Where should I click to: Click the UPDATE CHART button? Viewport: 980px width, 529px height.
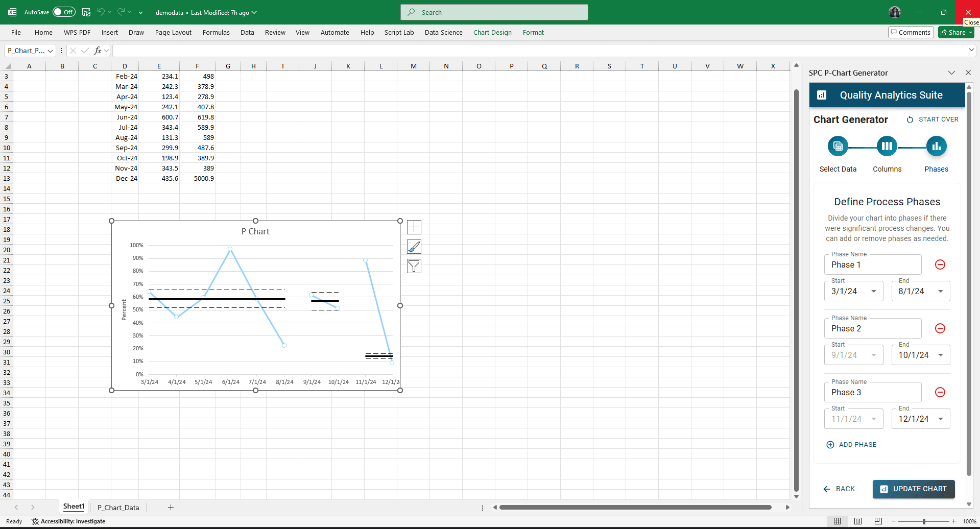click(914, 489)
